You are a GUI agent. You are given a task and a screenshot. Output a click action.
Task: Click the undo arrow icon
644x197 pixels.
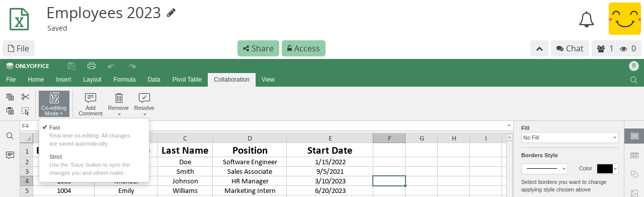point(112,66)
